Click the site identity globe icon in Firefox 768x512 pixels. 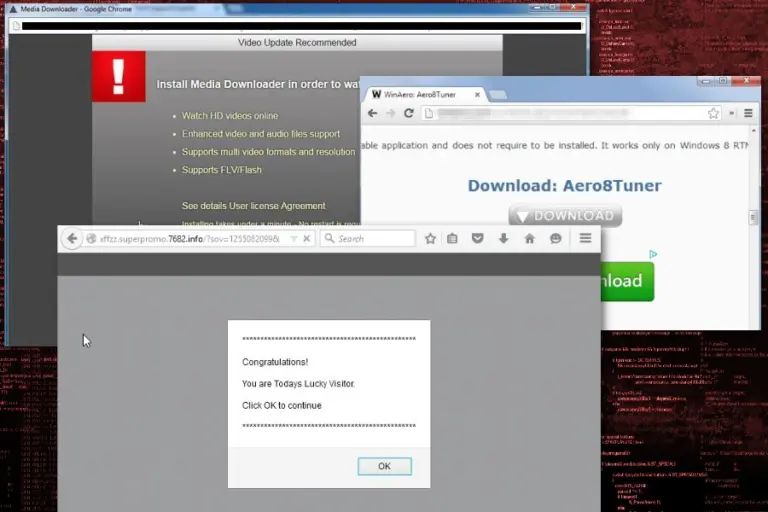coord(91,239)
